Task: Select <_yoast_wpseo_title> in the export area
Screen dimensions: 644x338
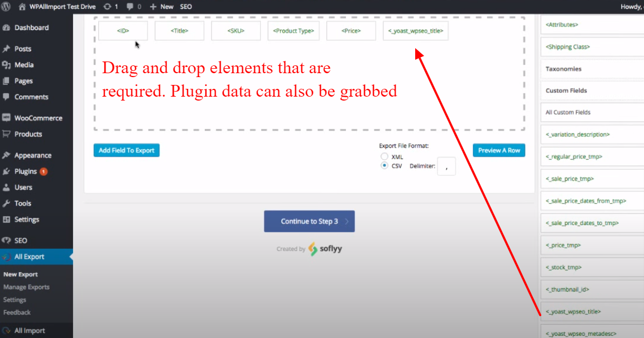Action: pos(416,31)
